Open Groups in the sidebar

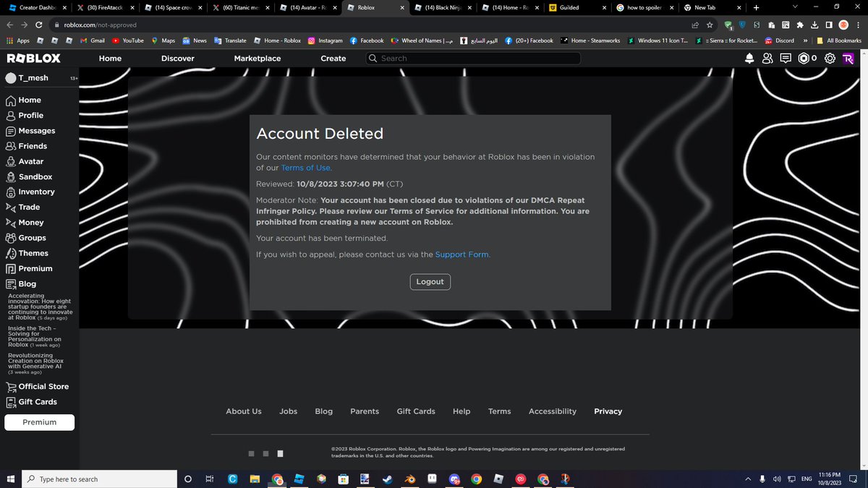pos(26,238)
